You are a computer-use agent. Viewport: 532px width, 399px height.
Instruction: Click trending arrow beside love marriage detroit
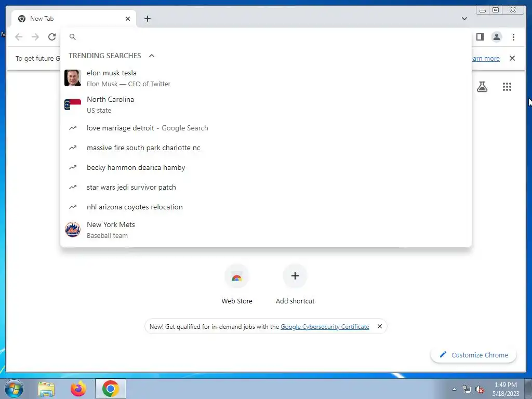point(73,128)
